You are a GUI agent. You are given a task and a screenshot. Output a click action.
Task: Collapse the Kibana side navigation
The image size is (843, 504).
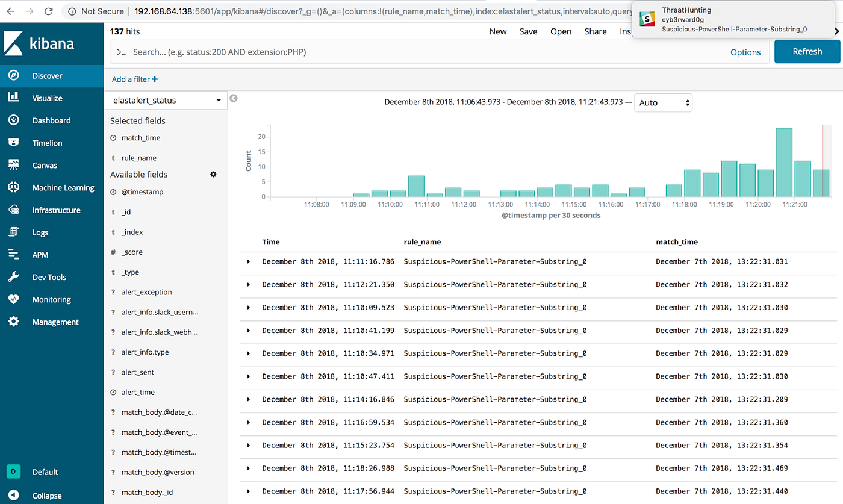click(52, 496)
